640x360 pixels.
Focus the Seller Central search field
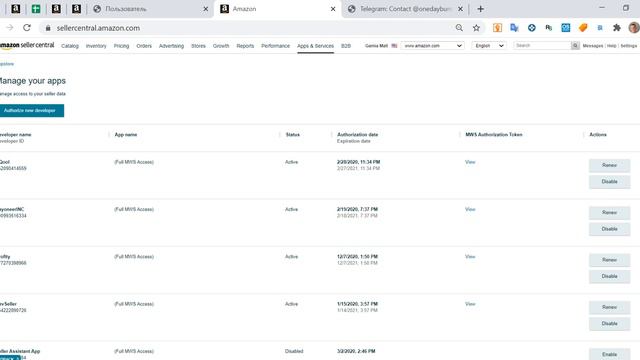point(542,46)
